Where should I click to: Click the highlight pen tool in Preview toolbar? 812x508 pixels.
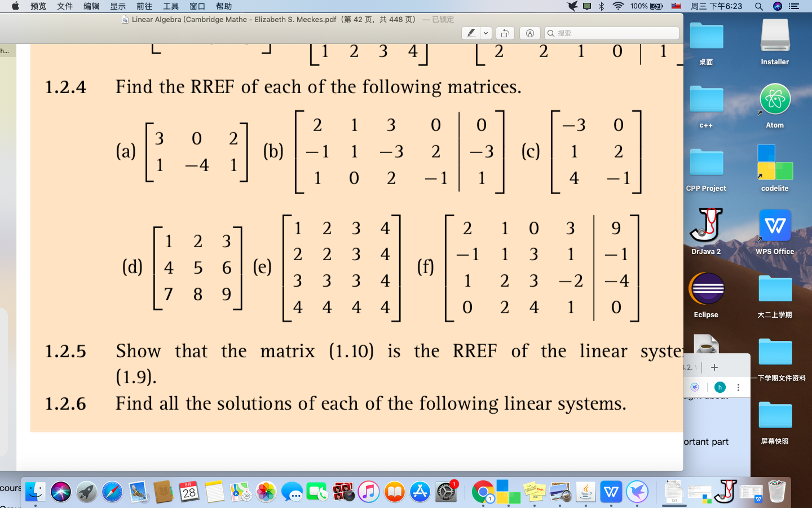(471, 33)
